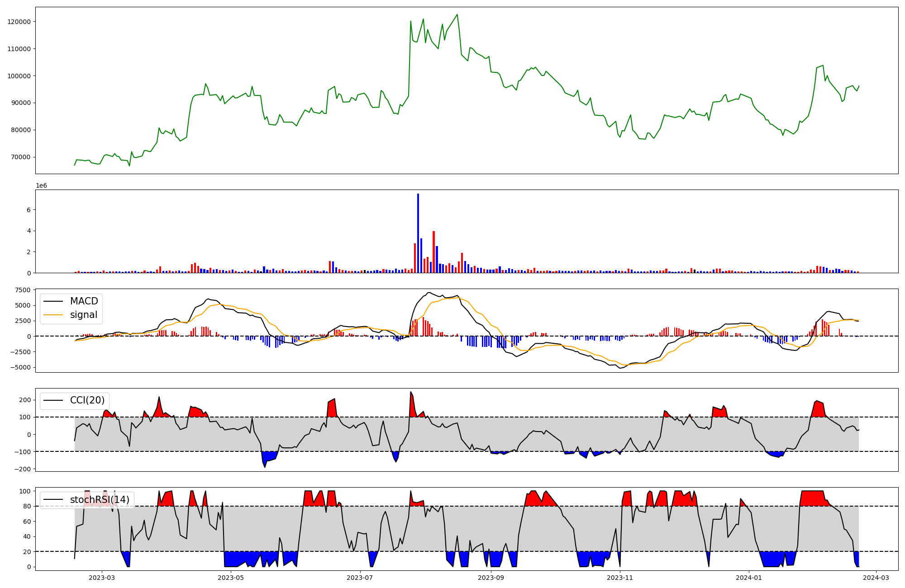Click the 2024-03 date tick label

tap(876, 578)
